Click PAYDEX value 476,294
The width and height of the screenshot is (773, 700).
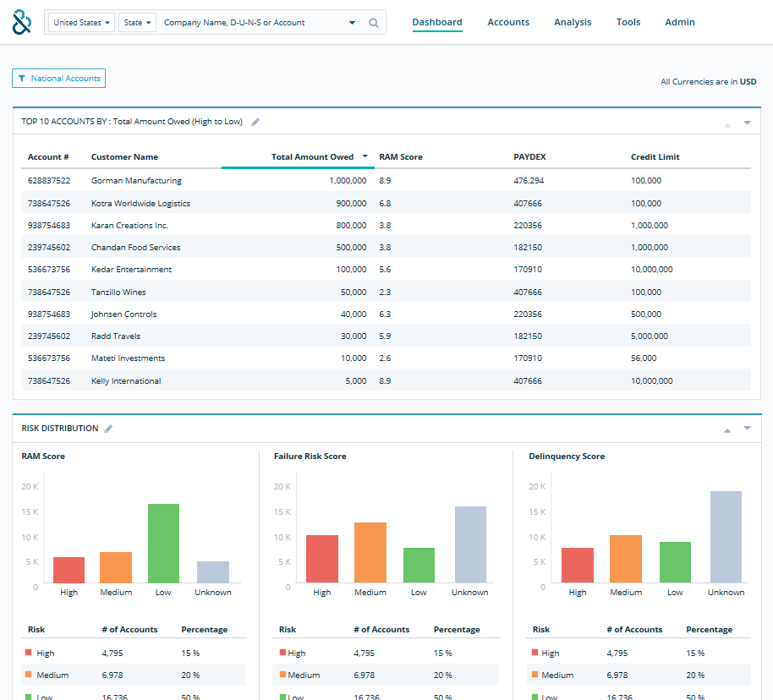pos(529,180)
